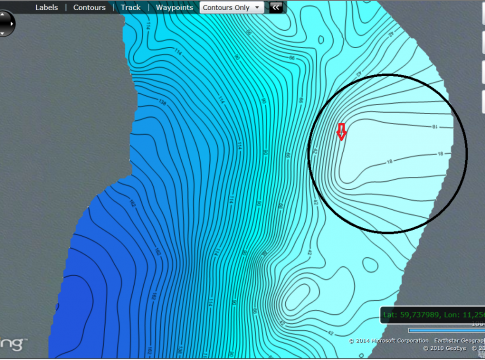
Task: Click the blue map scale bar
Action: [446, 330]
